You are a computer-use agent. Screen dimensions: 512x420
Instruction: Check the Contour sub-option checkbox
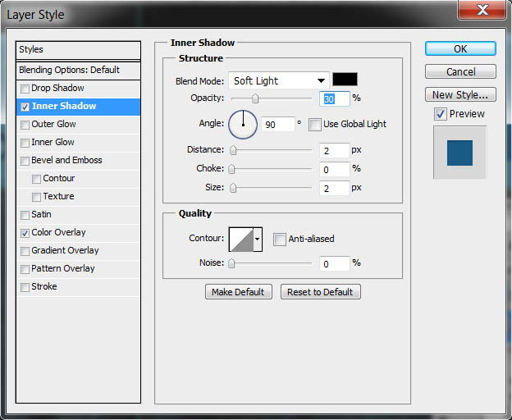point(36,179)
